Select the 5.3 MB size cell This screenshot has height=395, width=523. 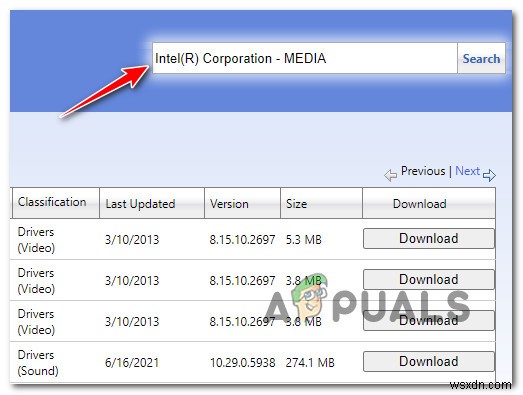304,240
